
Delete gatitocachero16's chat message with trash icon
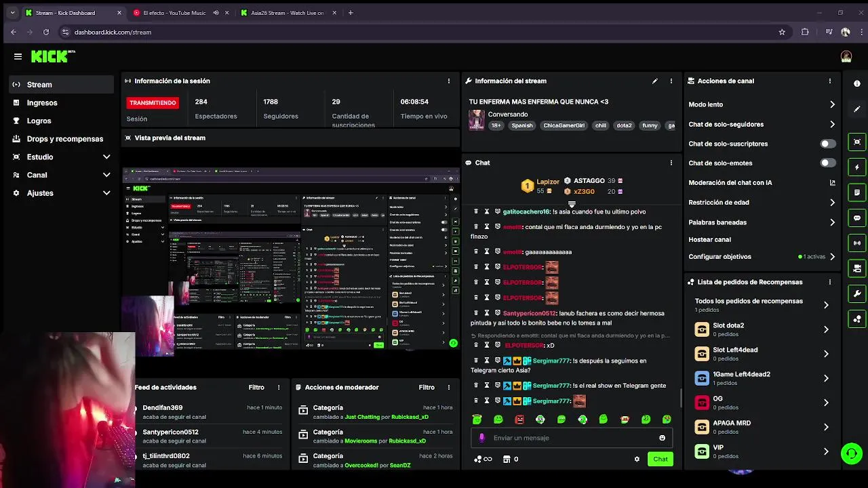pyautogui.click(x=476, y=211)
